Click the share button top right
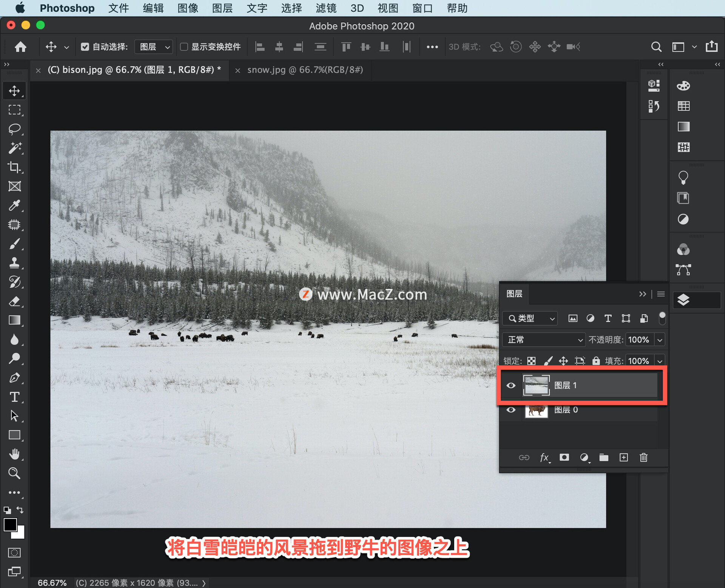The width and height of the screenshot is (725, 588). point(711,46)
